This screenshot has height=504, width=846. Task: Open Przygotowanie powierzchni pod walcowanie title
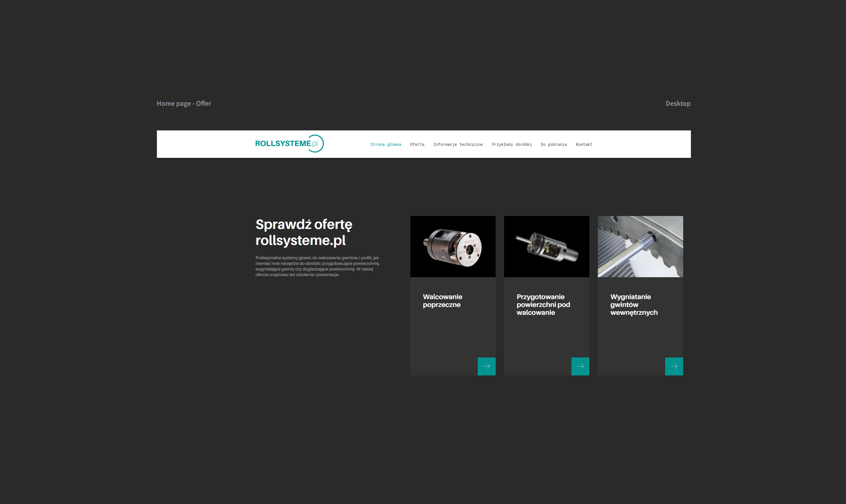coord(543,305)
